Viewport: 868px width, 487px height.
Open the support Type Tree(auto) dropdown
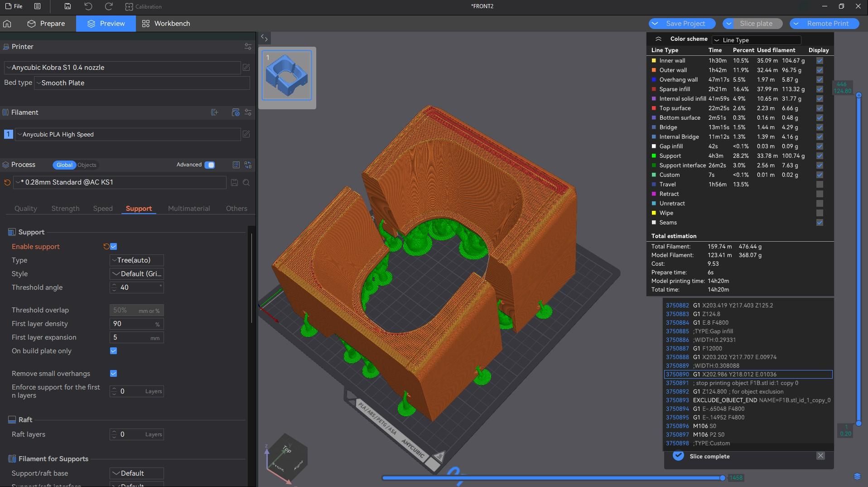[x=136, y=260]
